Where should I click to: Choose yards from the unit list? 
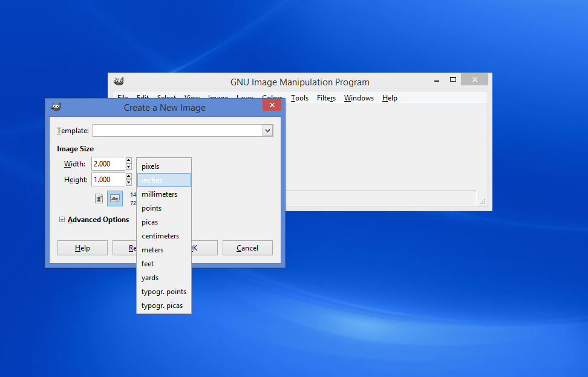click(x=164, y=277)
